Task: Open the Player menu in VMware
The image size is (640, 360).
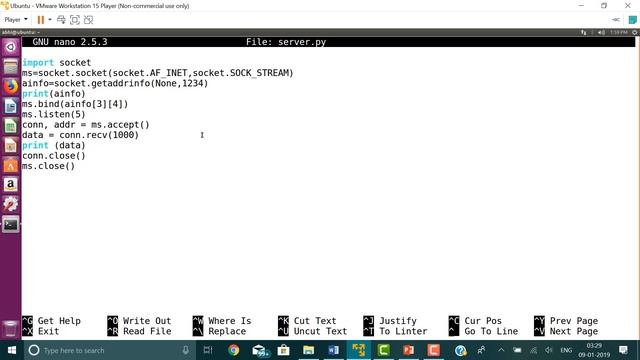Action: 16,20
